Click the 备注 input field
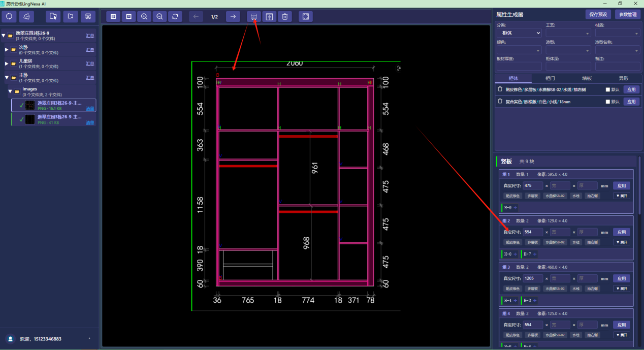Screen dimensions: 644x350 [618, 66]
